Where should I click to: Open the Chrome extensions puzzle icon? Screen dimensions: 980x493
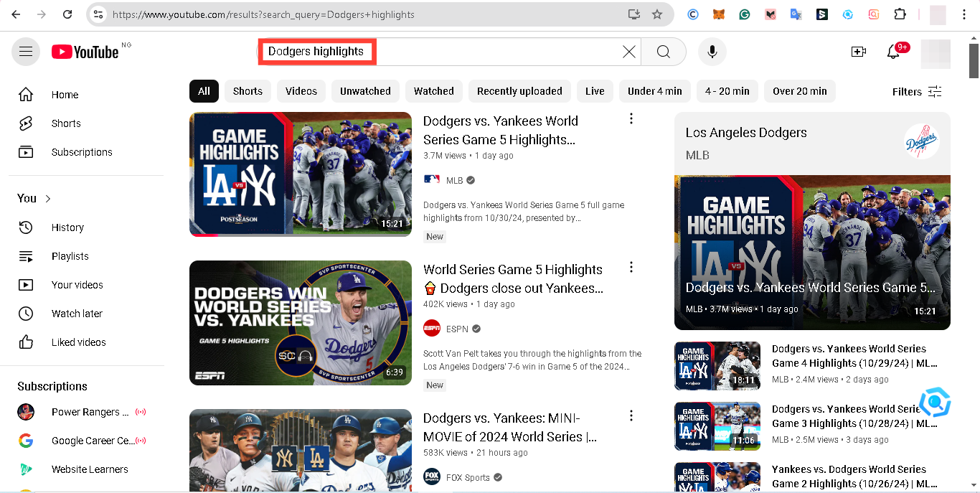(900, 14)
